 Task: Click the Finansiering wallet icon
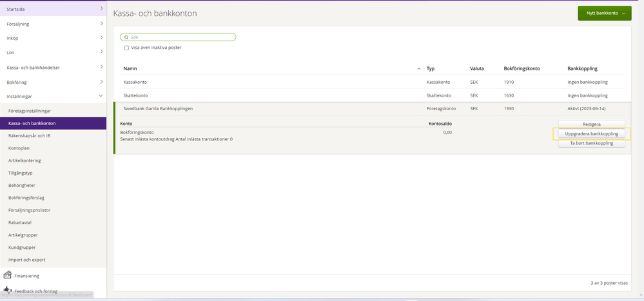pyautogui.click(x=8, y=275)
